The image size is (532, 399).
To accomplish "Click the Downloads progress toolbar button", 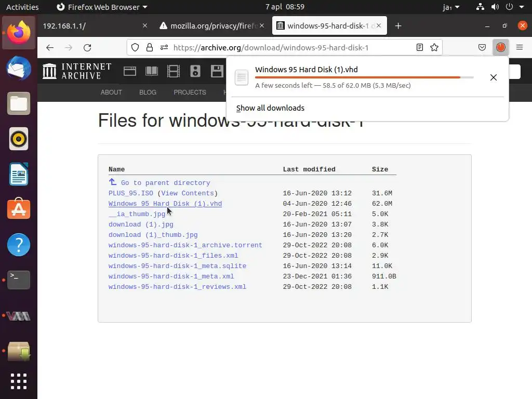I will (x=501, y=47).
